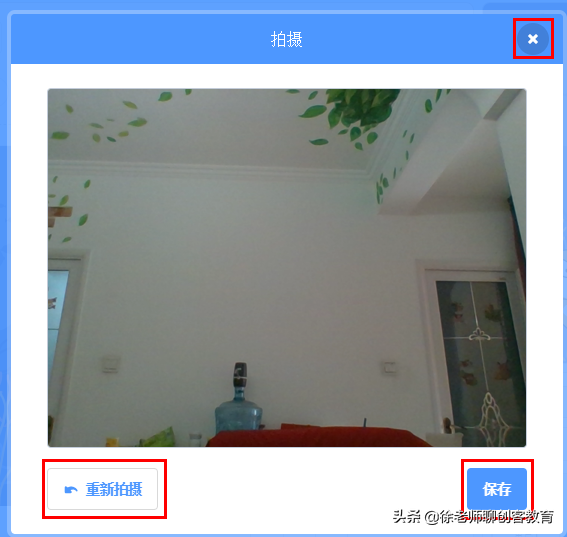Viewport: 567px width, 537px height.
Task: Save the captured photo with 保存
Action: [497, 489]
